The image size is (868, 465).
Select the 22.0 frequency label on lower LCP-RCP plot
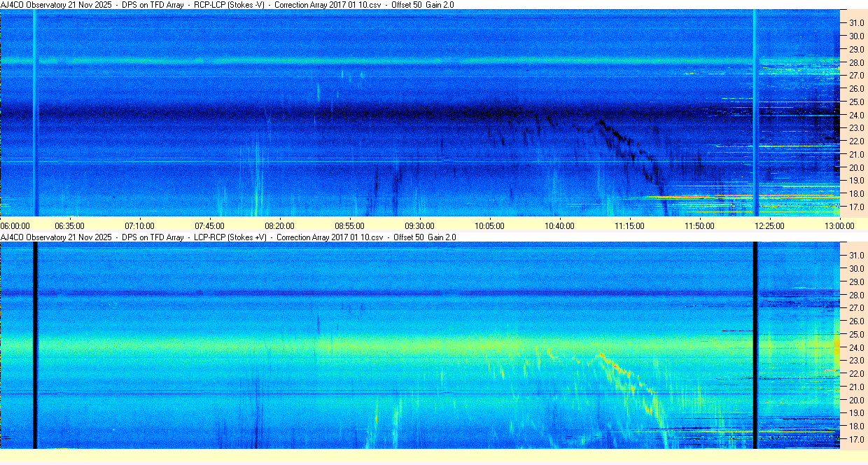click(857, 374)
